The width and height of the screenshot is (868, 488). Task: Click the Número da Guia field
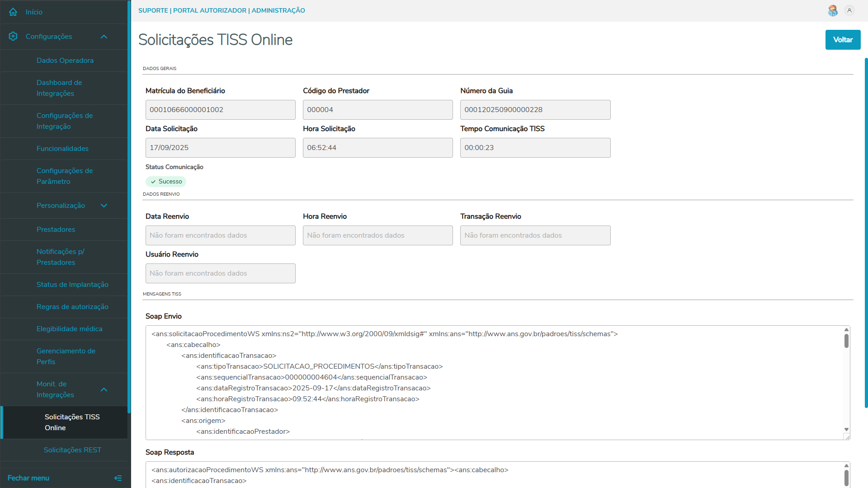point(535,110)
